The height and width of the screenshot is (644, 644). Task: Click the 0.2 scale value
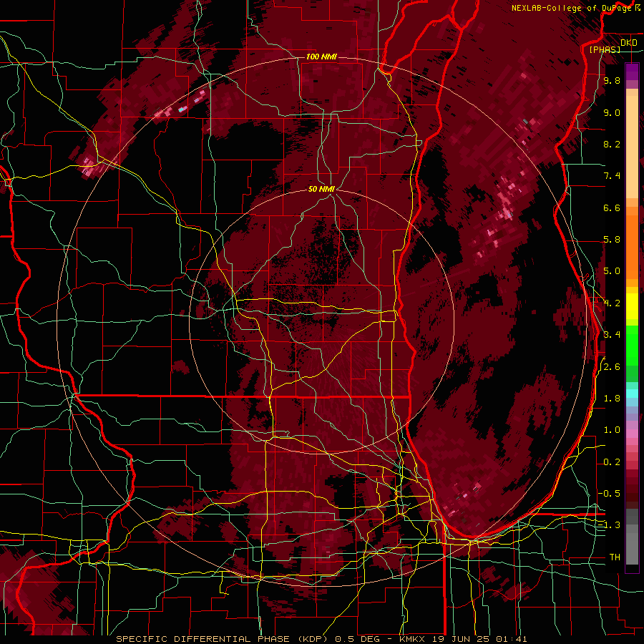click(612, 462)
